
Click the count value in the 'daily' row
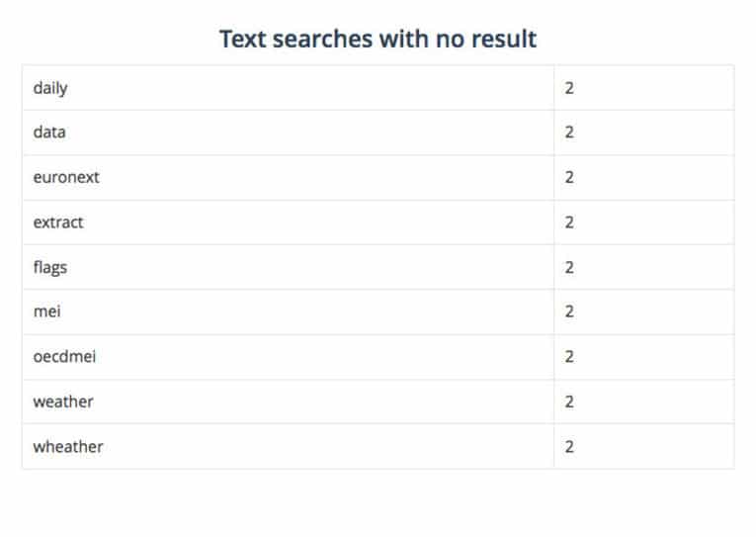pyautogui.click(x=569, y=88)
